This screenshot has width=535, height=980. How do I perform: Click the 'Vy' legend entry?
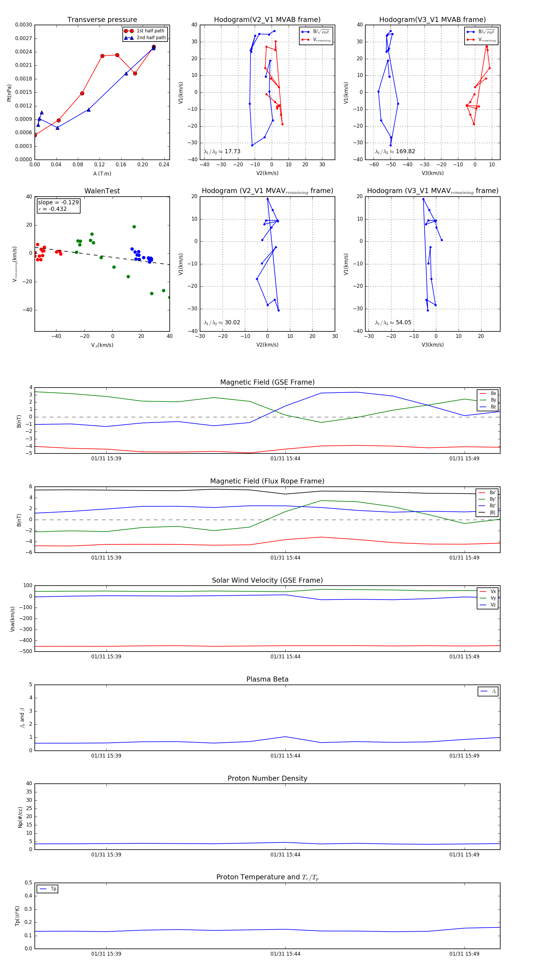488,598
